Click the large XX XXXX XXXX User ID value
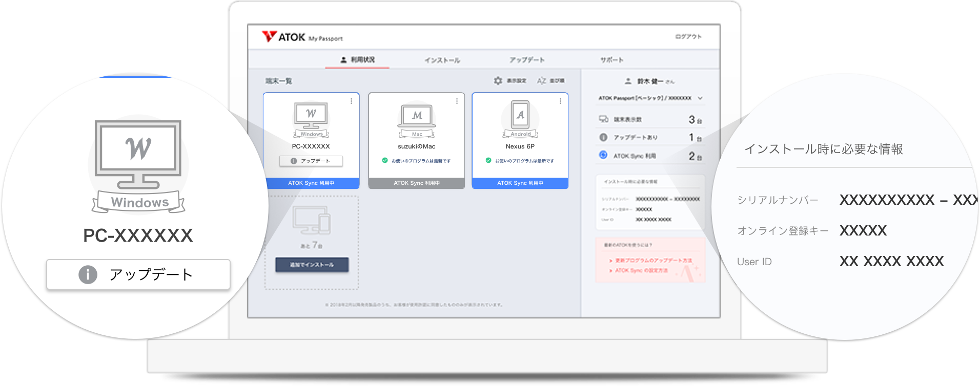 coord(892,262)
